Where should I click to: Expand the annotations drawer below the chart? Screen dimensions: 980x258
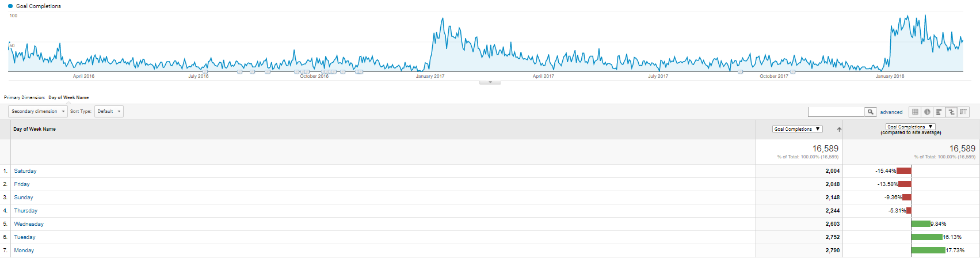(x=490, y=82)
